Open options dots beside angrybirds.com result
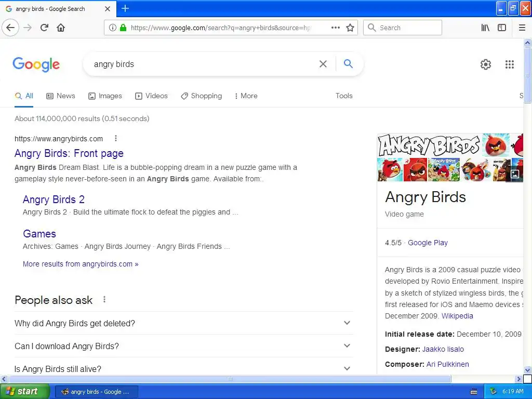Viewport: 532px width, 399px height. point(116,138)
